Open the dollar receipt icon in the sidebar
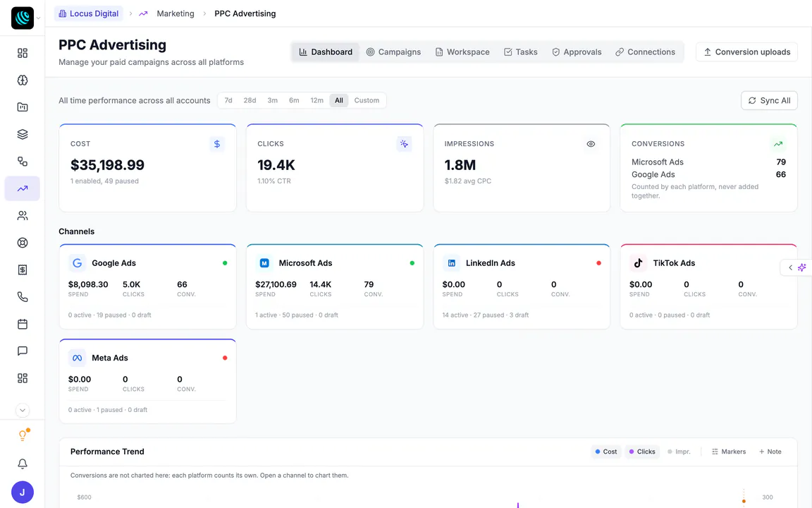The width and height of the screenshot is (812, 508). point(23,270)
